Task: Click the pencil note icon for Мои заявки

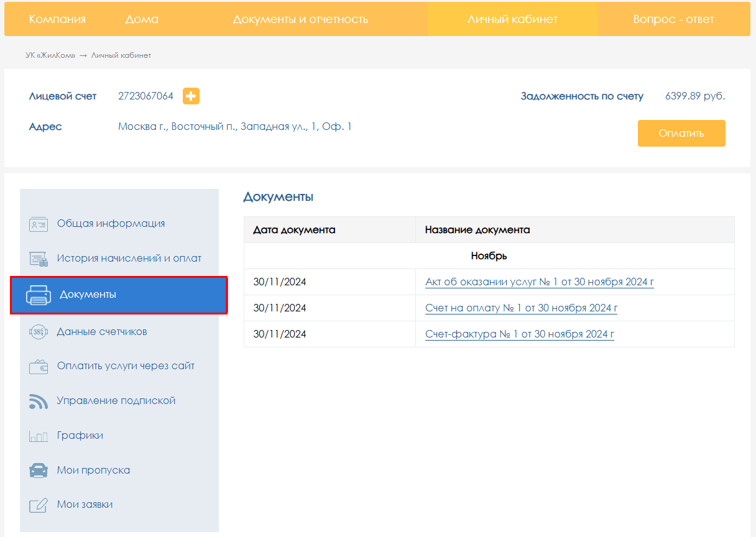Action: 39,505
